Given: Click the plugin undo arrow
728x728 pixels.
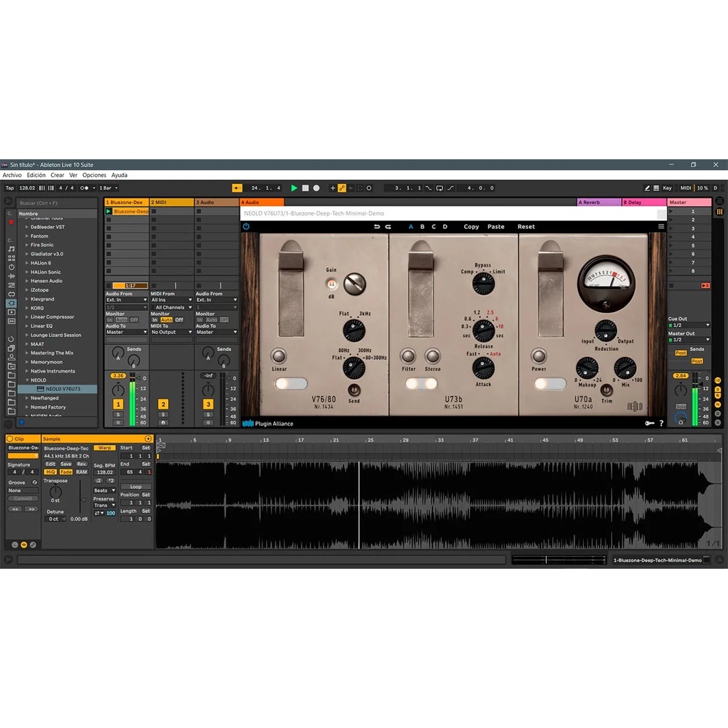Looking at the screenshot, I should pos(377,227).
